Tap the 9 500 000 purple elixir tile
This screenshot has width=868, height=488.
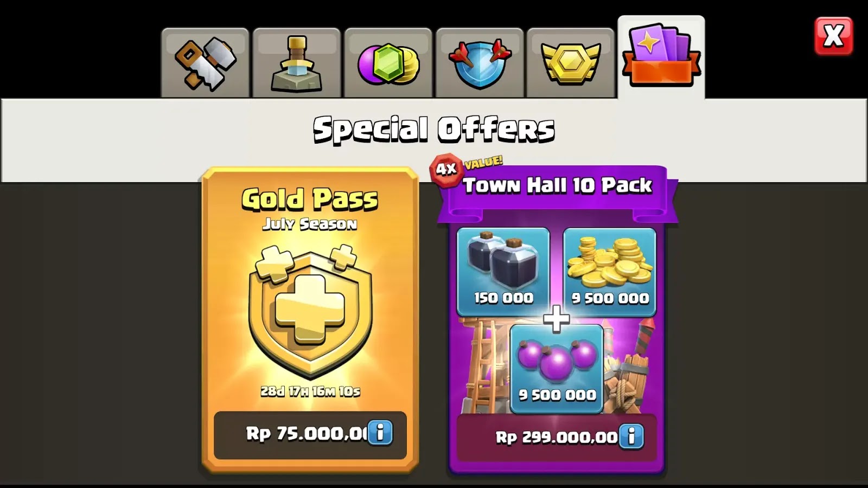(557, 369)
